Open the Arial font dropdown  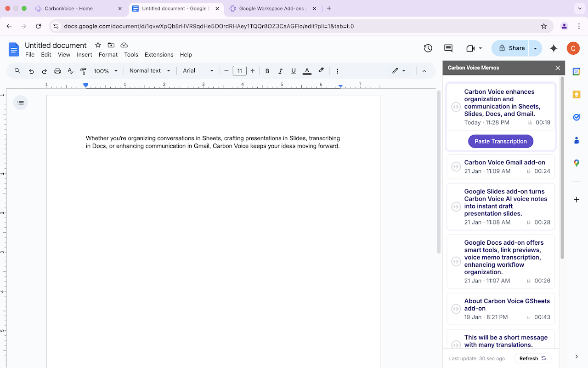(198, 71)
